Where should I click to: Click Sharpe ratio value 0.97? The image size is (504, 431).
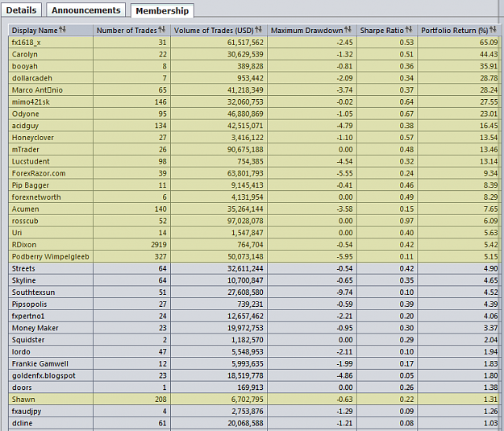click(406, 221)
